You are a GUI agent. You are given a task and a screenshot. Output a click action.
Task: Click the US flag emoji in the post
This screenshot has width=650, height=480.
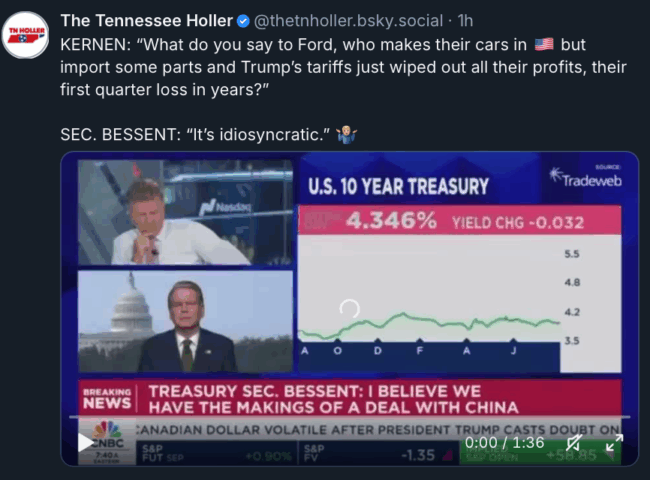click(544, 44)
